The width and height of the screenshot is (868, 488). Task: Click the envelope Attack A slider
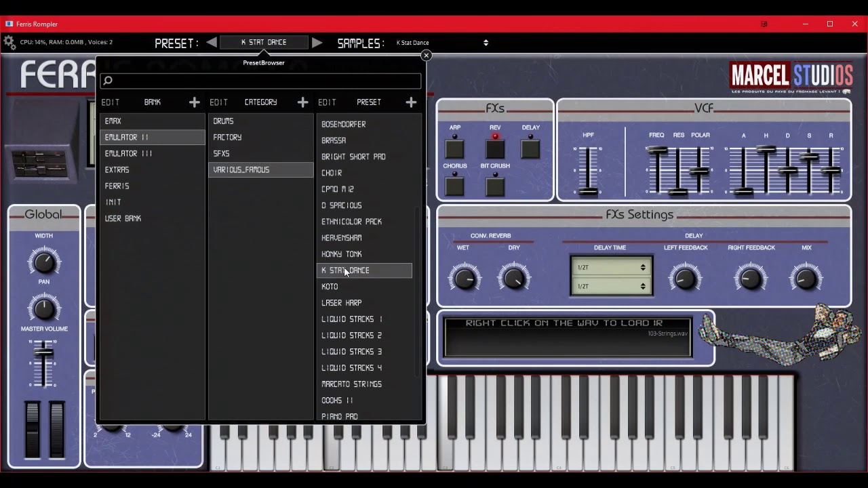(x=743, y=170)
